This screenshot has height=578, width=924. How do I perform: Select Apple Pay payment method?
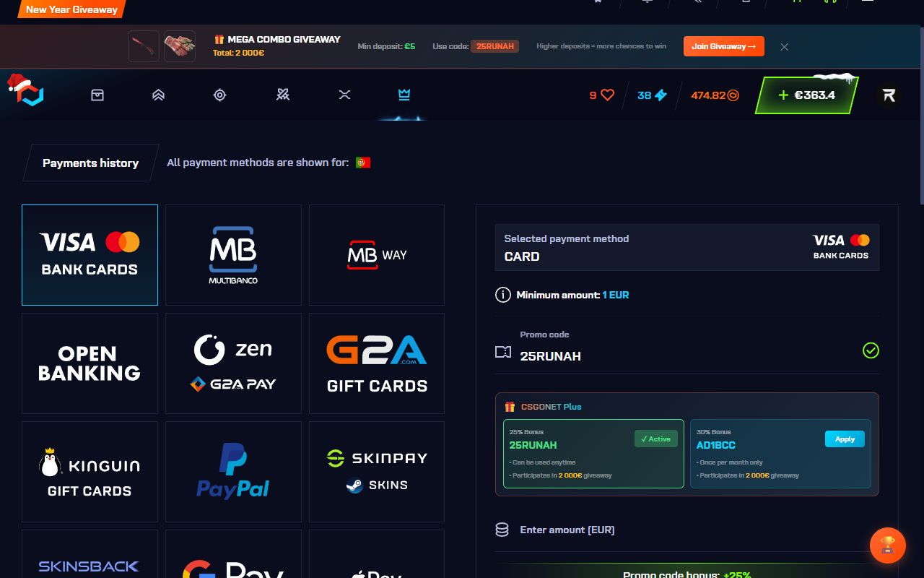tap(377, 554)
